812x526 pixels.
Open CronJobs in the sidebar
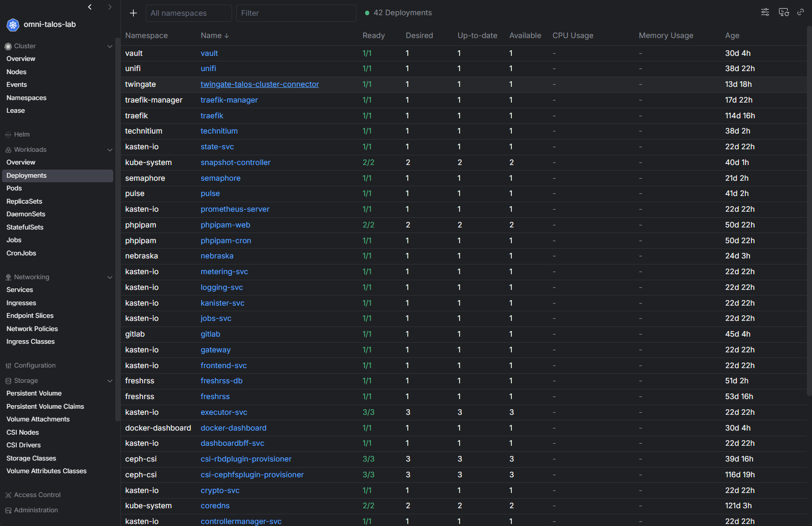coord(21,253)
